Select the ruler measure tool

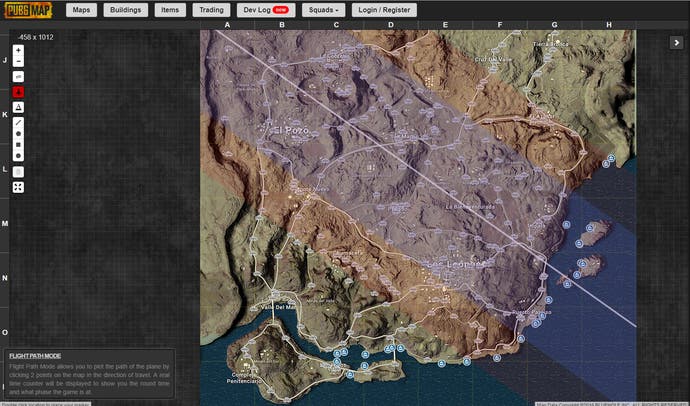pos(18,77)
